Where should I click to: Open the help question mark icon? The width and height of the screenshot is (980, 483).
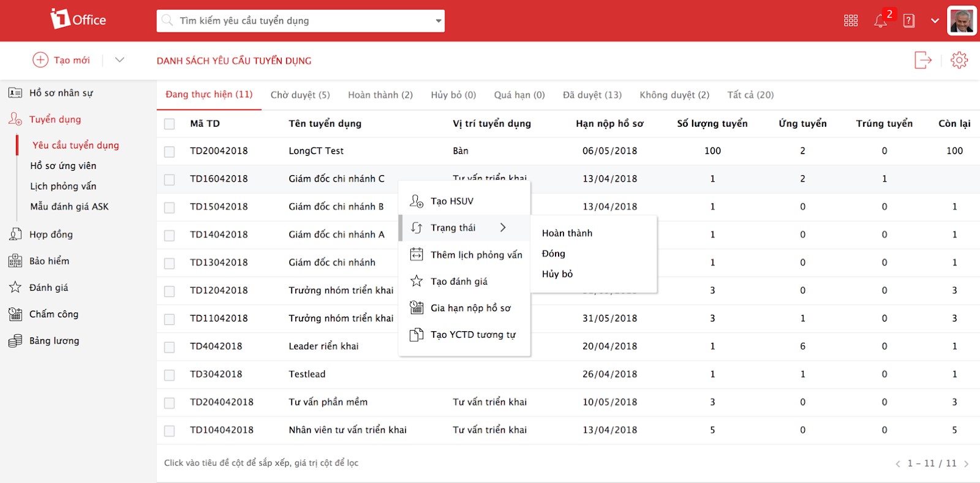pyautogui.click(x=909, y=21)
